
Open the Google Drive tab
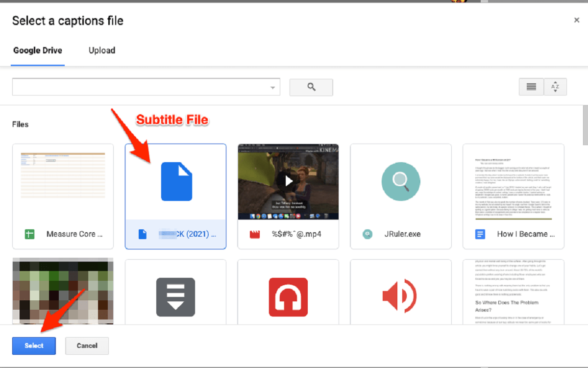point(38,50)
